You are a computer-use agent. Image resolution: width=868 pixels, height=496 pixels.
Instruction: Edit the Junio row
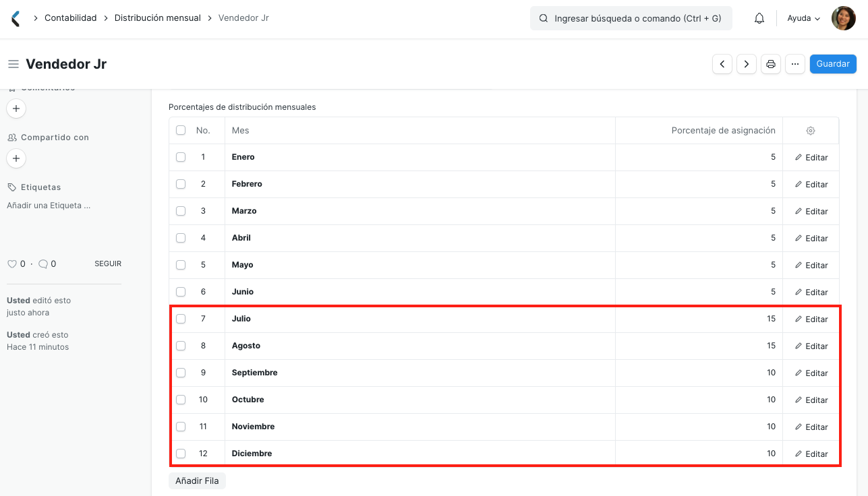811,292
